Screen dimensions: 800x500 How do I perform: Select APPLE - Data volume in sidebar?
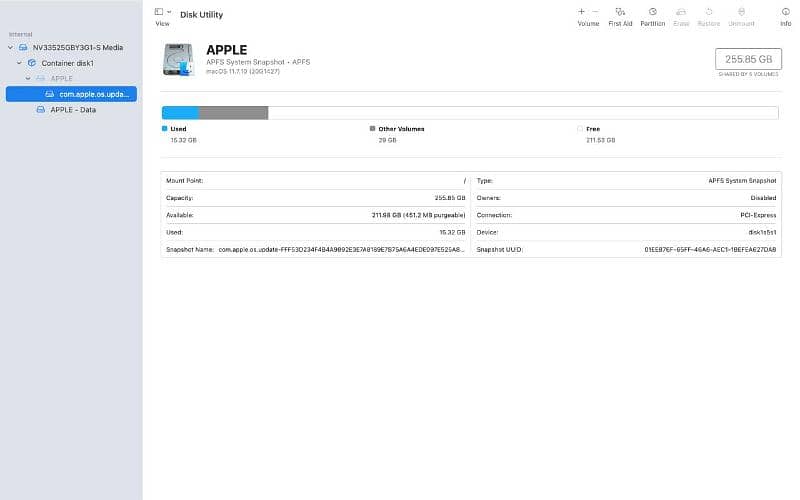73,110
